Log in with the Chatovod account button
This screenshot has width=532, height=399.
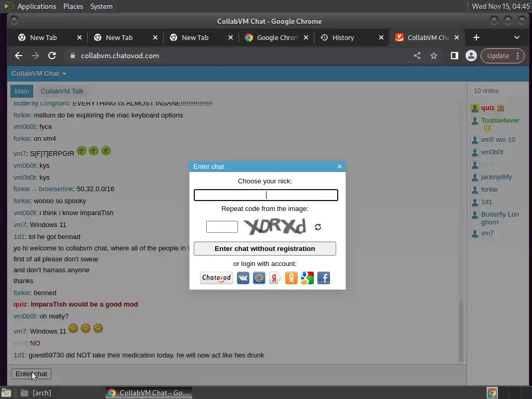(216, 278)
